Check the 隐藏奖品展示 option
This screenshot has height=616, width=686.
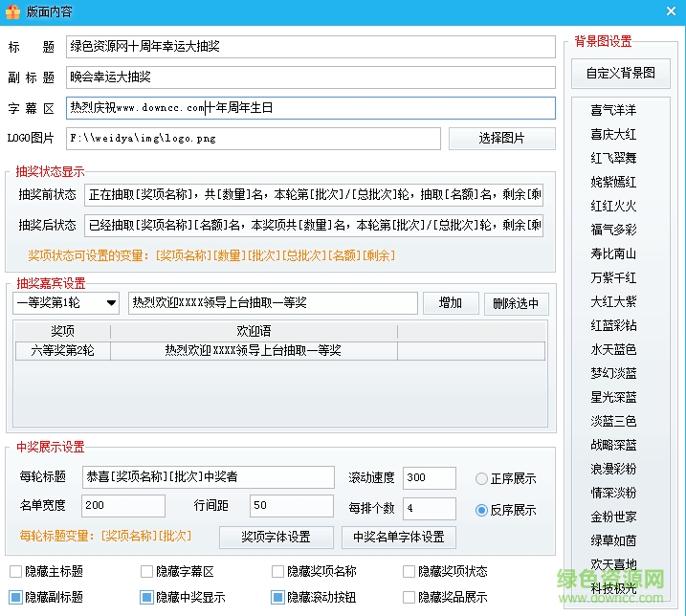click(409, 597)
